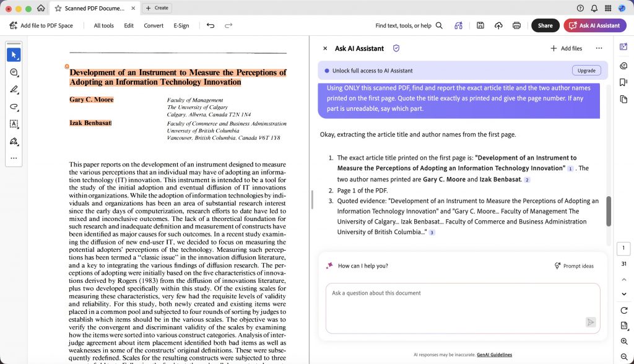The width and height of the screenshot is (634, 364).
Task: Save the document with the floppy icon
Action: 480,25
